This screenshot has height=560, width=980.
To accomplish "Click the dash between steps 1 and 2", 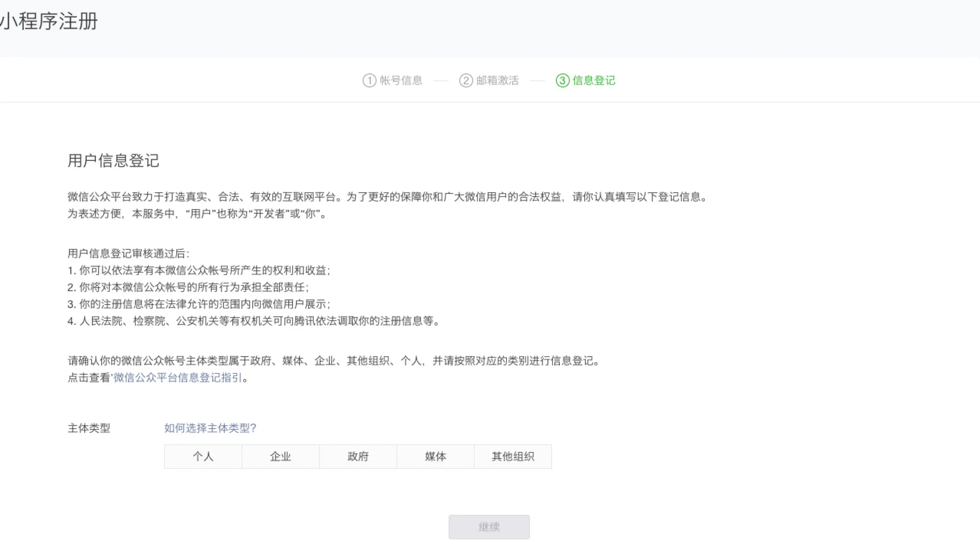I will coord(441,81).
